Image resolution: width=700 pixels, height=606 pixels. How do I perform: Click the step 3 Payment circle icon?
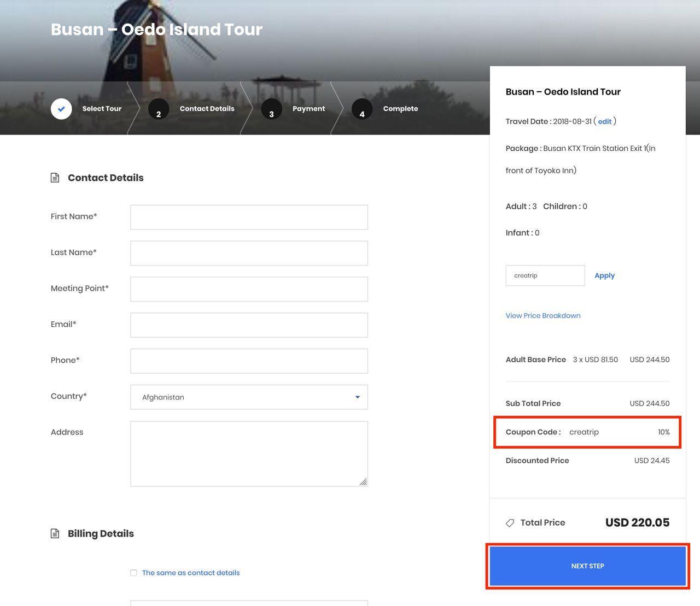point(271,109)
